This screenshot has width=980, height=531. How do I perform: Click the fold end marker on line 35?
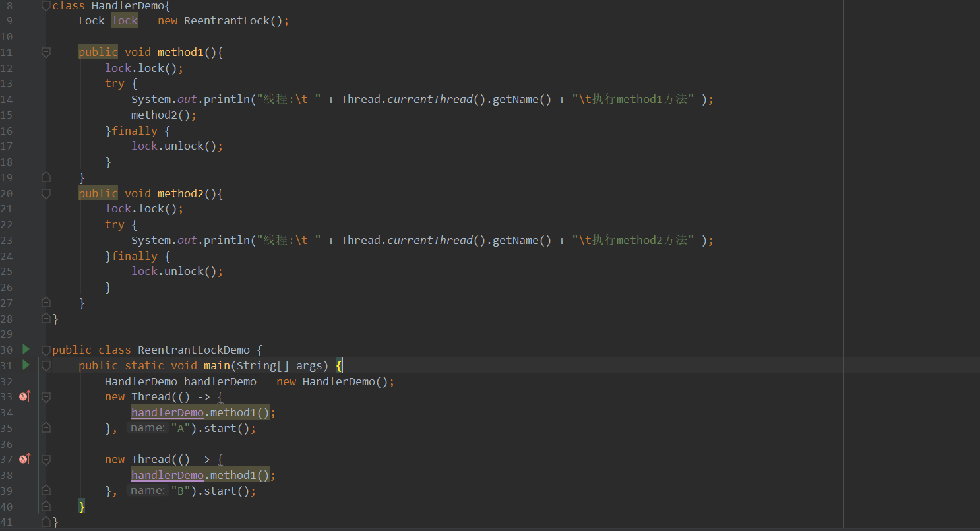46,428
